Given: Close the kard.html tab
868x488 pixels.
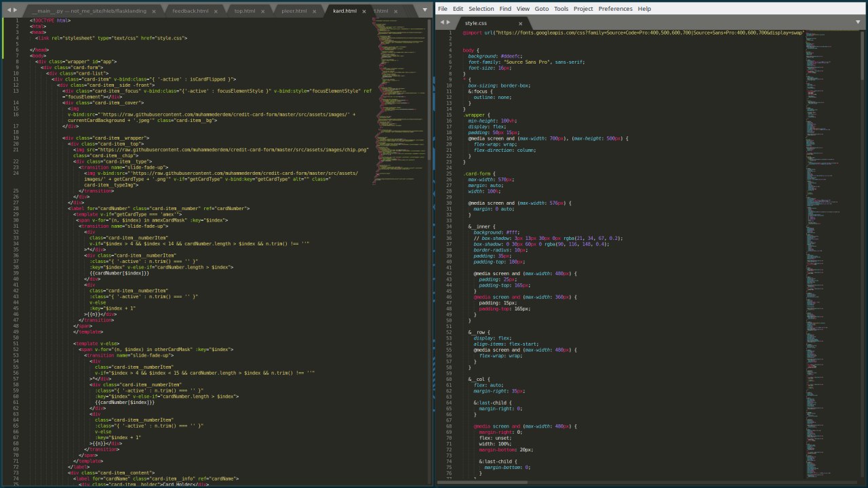Looking at the screenshot, I should (364, 12).
